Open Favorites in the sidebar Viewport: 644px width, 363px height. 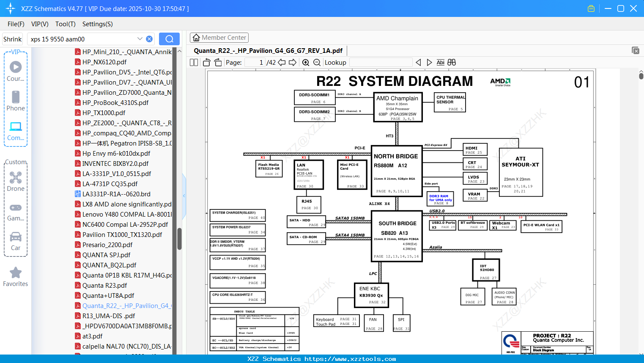[16, 277]
